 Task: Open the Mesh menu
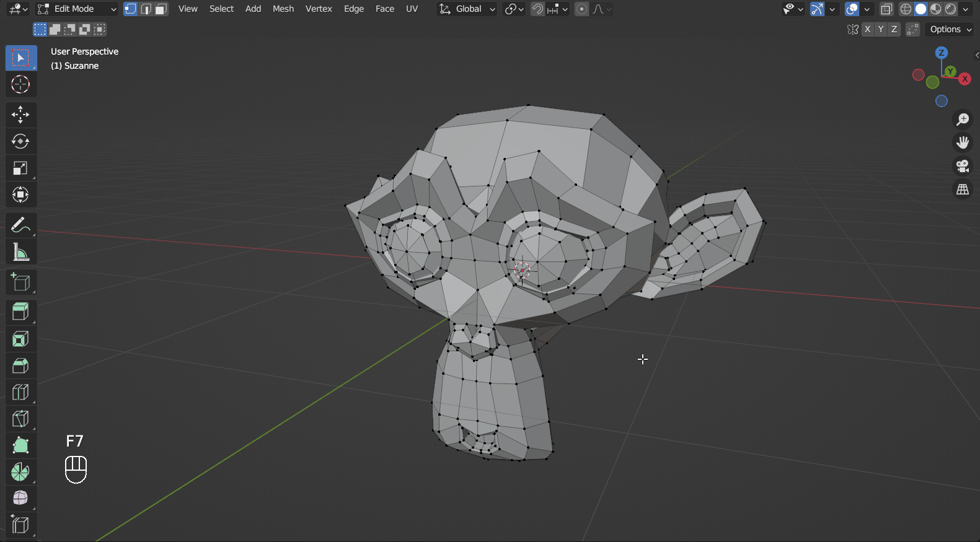[x=283, y=9]
